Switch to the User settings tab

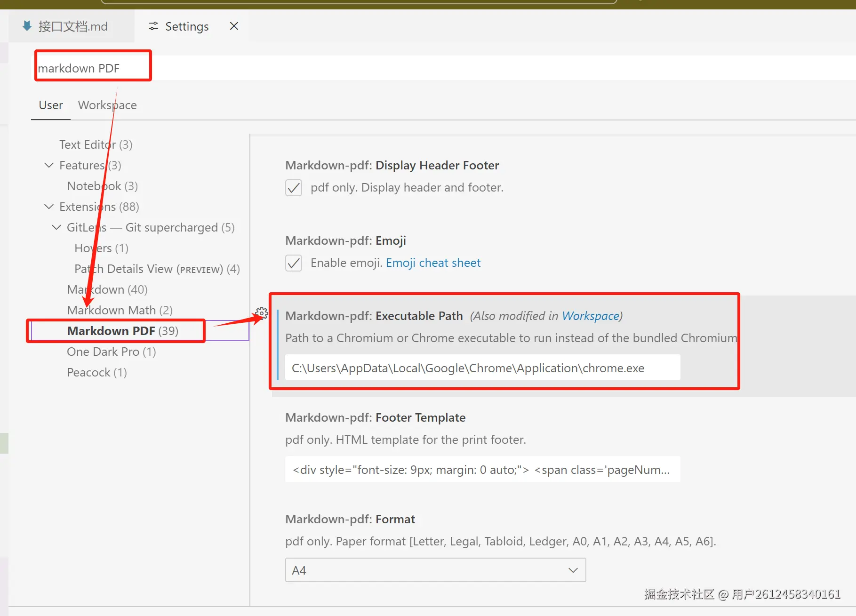pos(51,105)
